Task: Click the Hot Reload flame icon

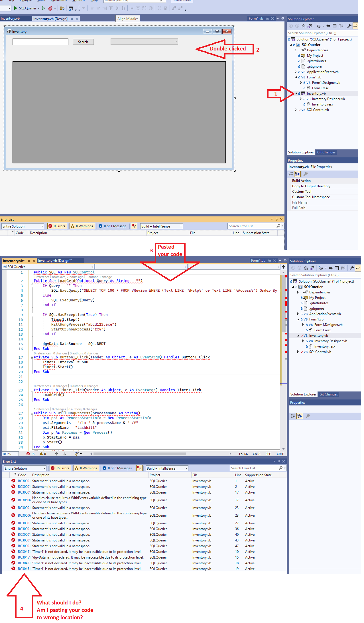Action: tap(50, 8)
